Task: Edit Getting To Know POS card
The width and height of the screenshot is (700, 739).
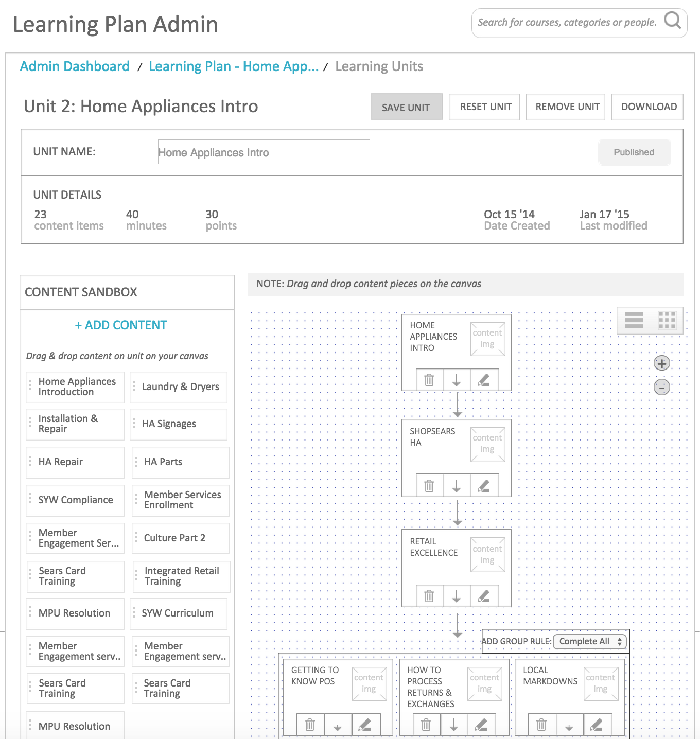Action: 366,725
